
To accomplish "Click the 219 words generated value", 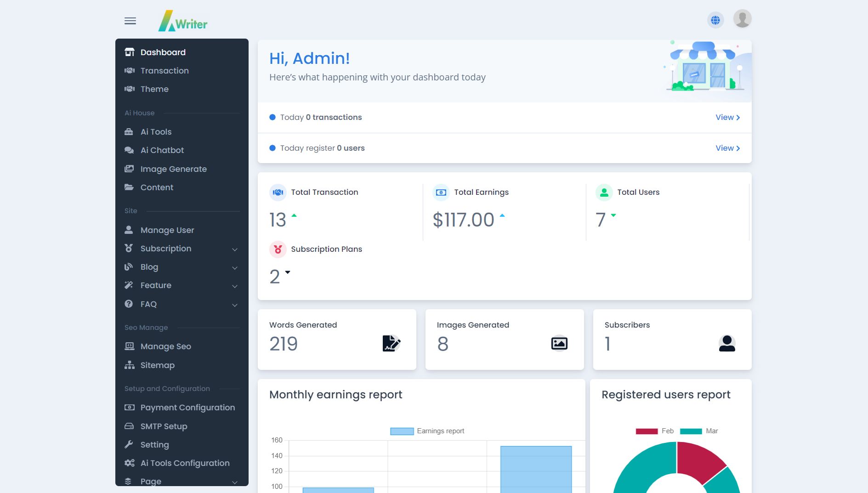I will point(284,344).
